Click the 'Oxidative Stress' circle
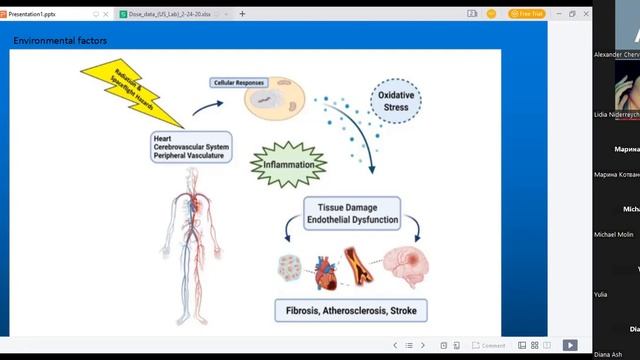The width and height of the screenshot is (640, 360). [x=396, y=101]
